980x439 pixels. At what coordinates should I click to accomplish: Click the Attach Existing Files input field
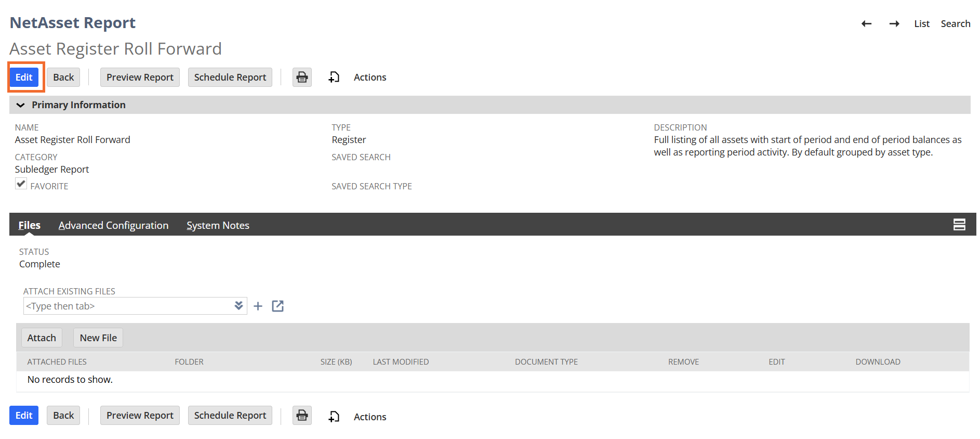pyautogui.click(x=127, y=306)
